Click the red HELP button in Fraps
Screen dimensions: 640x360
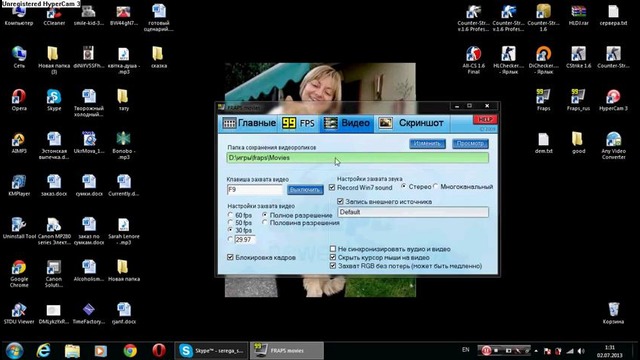(x=485, y=120)
